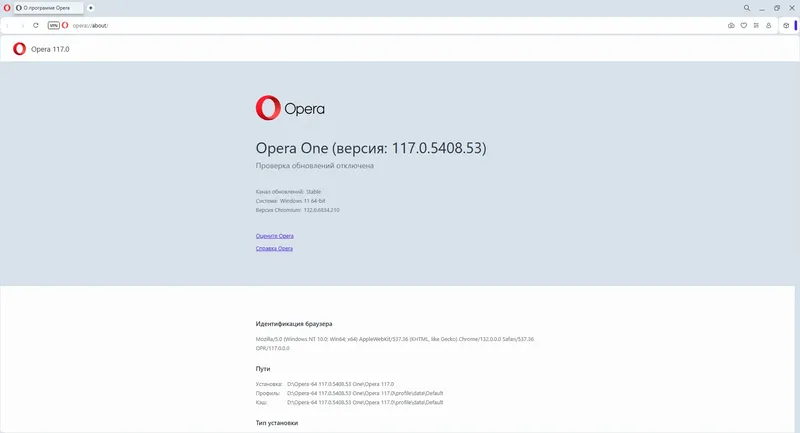Click the 'Оцените Opera' link
800x433 pixels.
click(274, 236)
